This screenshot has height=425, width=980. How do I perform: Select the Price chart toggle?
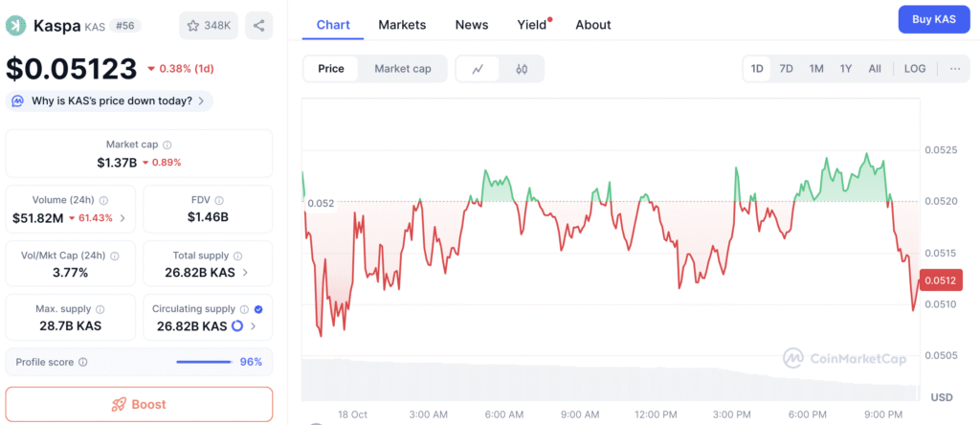pyautogui.click(x=331, y=69)
